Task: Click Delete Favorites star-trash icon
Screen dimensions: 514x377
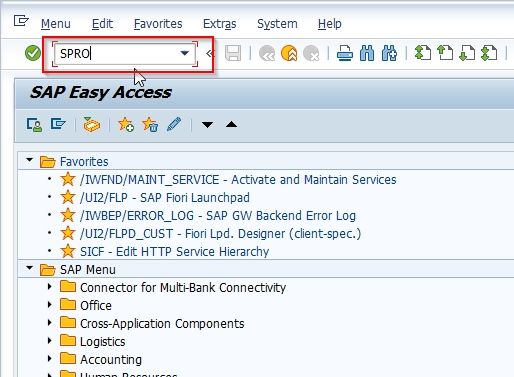Action: click(150, 125)
